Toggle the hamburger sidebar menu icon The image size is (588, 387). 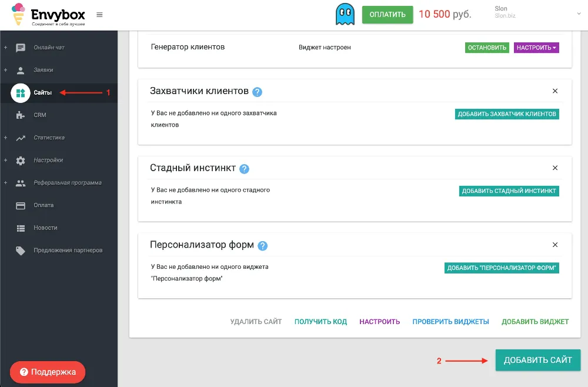(x=99, y=15)
